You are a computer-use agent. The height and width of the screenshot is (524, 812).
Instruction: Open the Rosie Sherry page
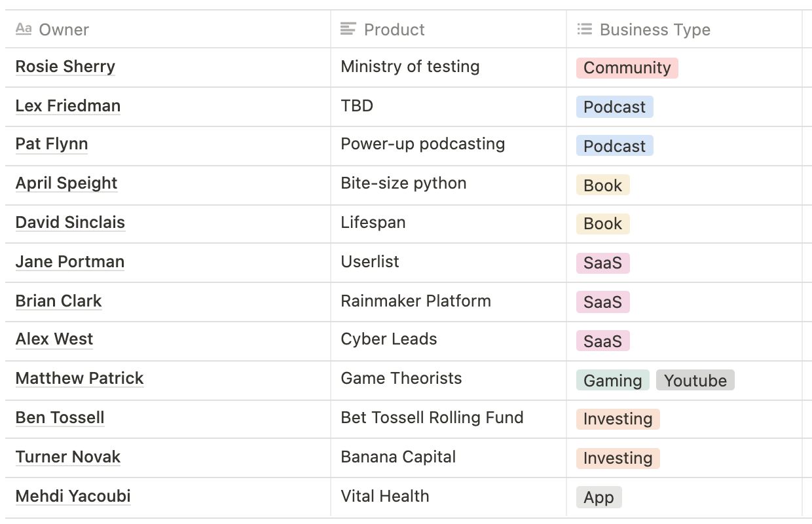pyautogui.click(x=65, y=67)
